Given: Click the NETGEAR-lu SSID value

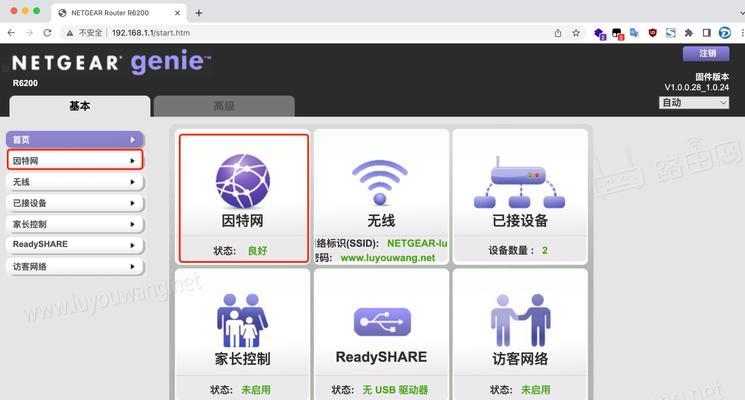Looking at the screenshot, I should pos(417,243).
